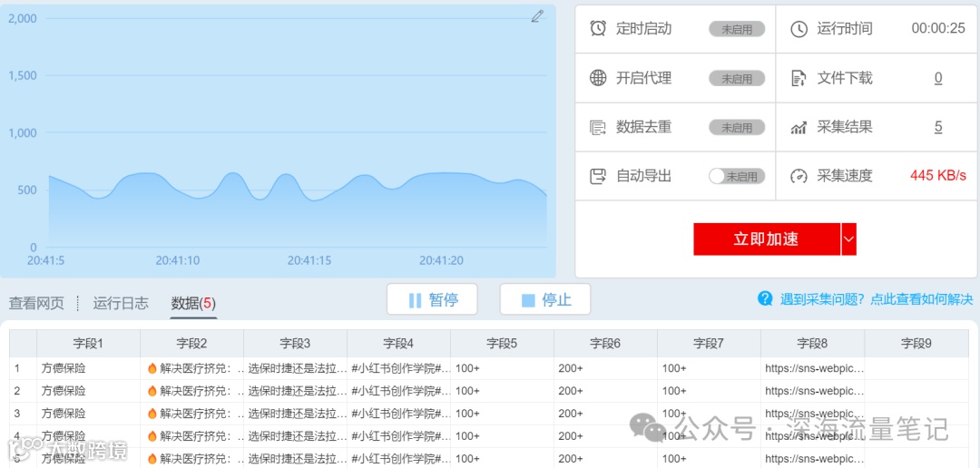Click row 3 https://sns-webpic link cell
Image resolution: width=980 pixels, height=468 pixels.
pos(812,414)
